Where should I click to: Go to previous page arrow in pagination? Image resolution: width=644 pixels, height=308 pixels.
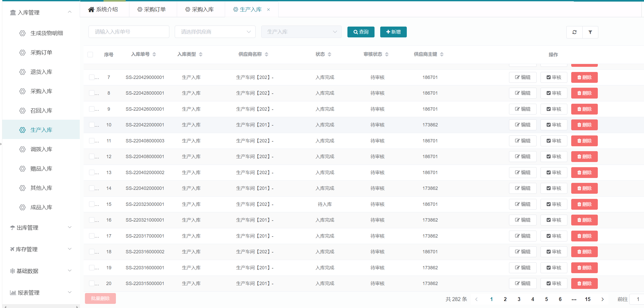click(476, 299)
